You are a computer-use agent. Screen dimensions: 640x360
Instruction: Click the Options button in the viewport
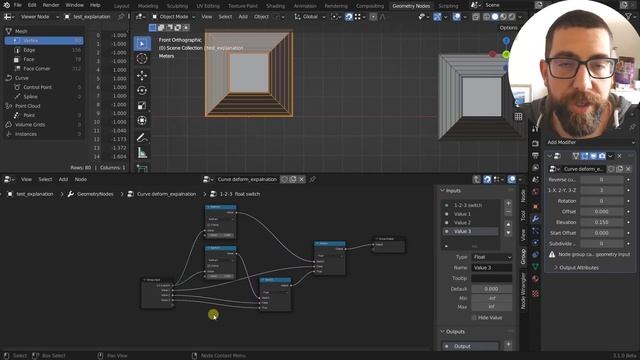point(509,28)
